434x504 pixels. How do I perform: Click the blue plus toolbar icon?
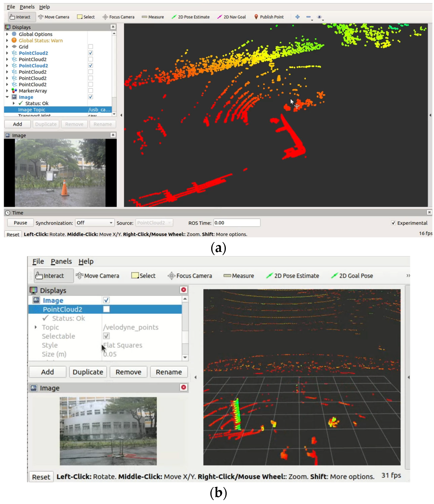coord(297,17)
